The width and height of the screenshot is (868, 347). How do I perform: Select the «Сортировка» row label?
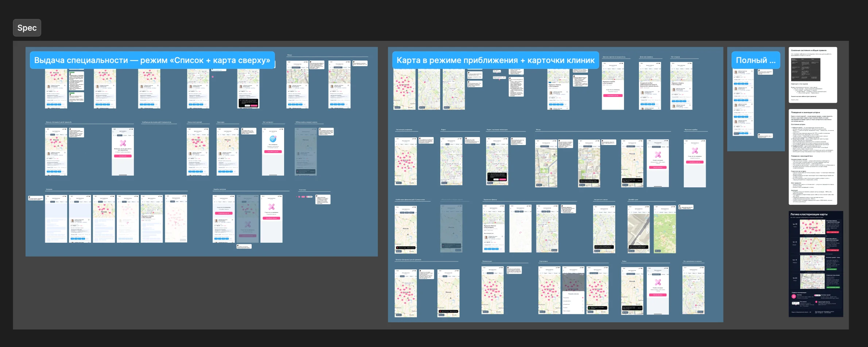543,261
